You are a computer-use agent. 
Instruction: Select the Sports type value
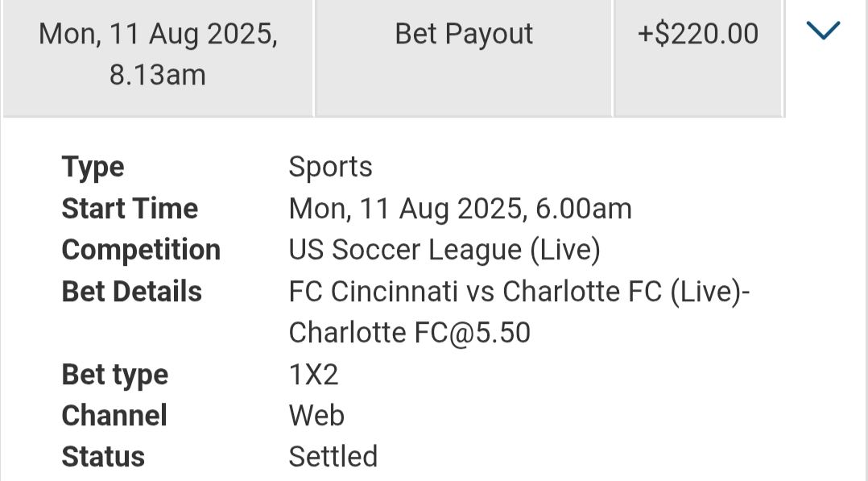pyautogui.click(x=331, y=168)
